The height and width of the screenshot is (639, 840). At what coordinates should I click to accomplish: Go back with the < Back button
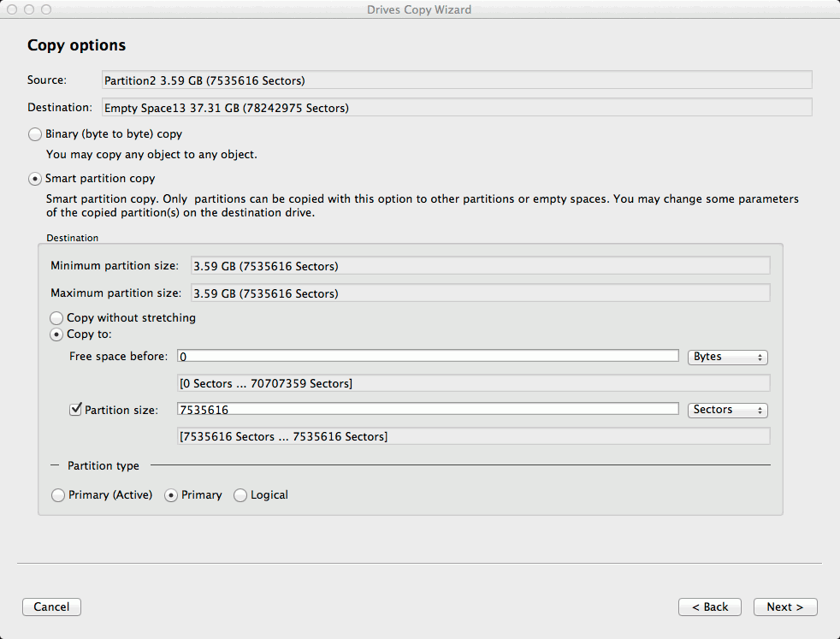710,606
